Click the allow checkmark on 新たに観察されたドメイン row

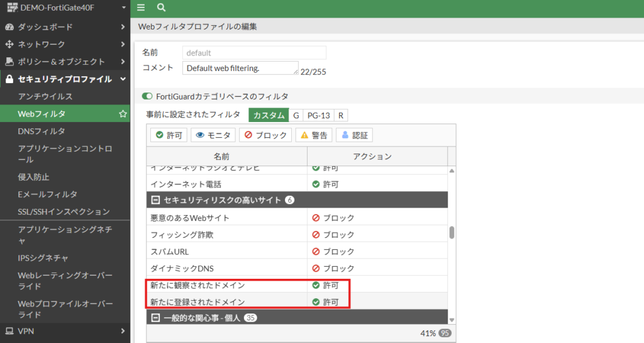coord(316,285)
